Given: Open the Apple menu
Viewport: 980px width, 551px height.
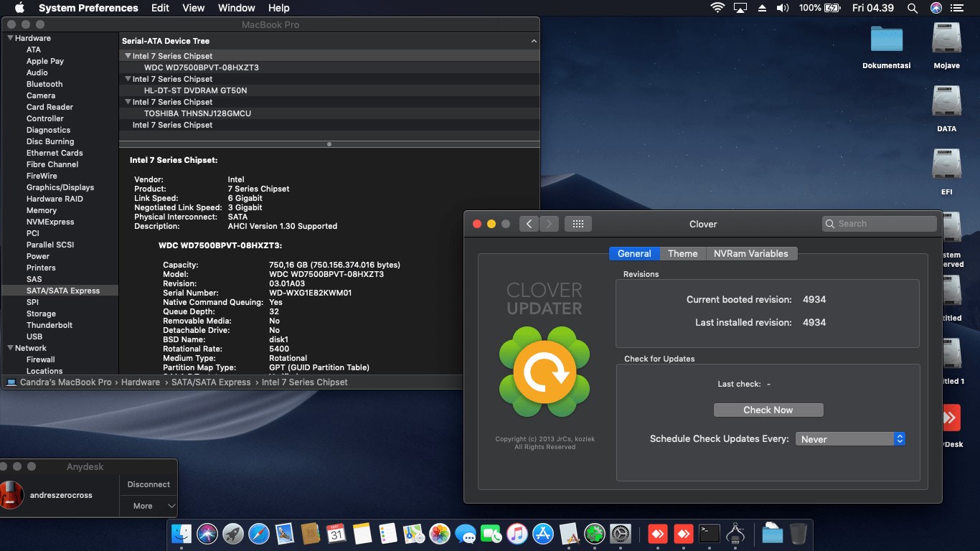Looking at the screenshot, I should (x=19, y=8).
